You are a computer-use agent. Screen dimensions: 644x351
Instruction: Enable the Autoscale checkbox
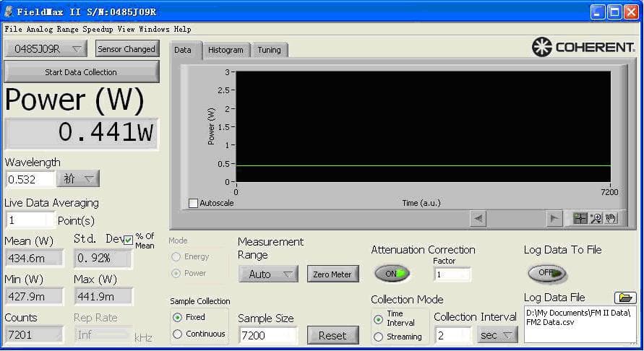pos(193,203)
